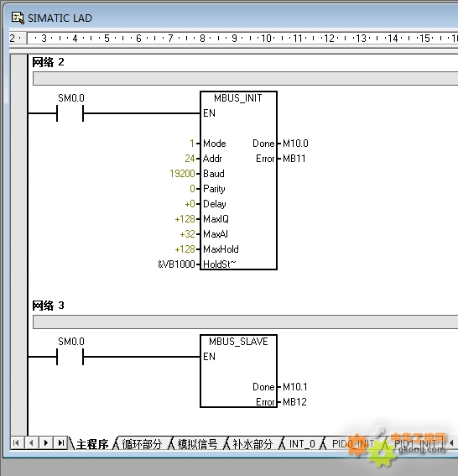Switch to the 主程序 tab

pyautogui.click(x=92, y=444)
